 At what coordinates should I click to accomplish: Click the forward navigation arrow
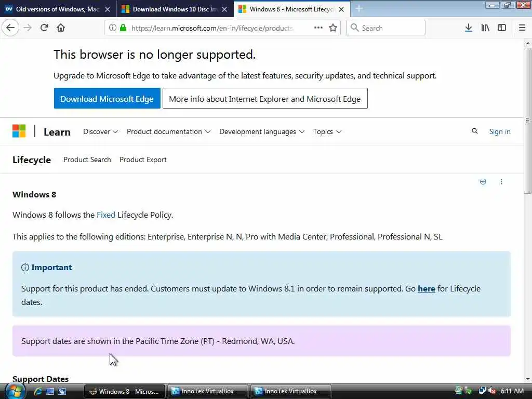click(x=28, y=28)
